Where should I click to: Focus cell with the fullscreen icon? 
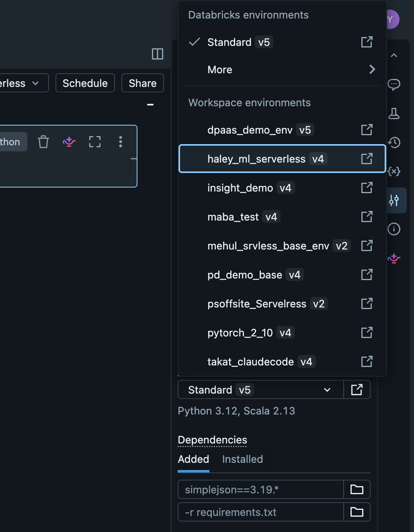click(95, 142)
